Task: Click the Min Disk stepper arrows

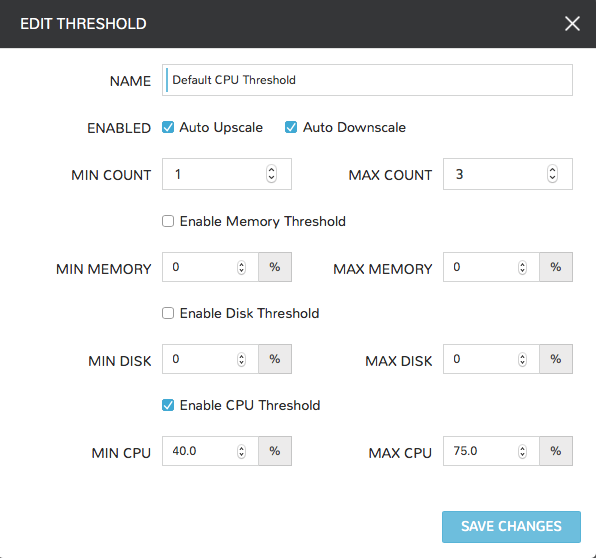Action: (x=241, y=359)
